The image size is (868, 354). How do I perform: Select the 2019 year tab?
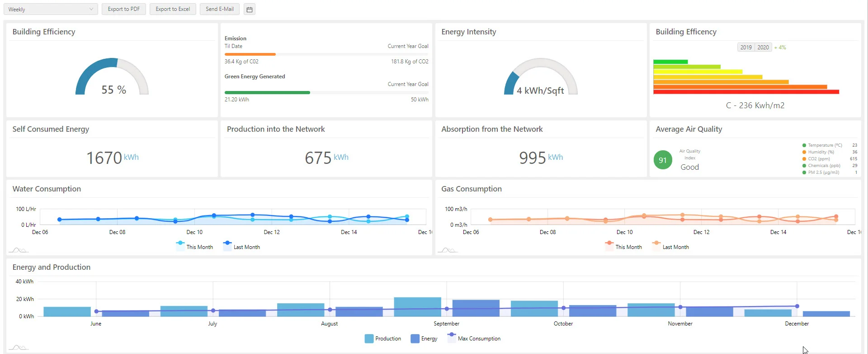746,48
